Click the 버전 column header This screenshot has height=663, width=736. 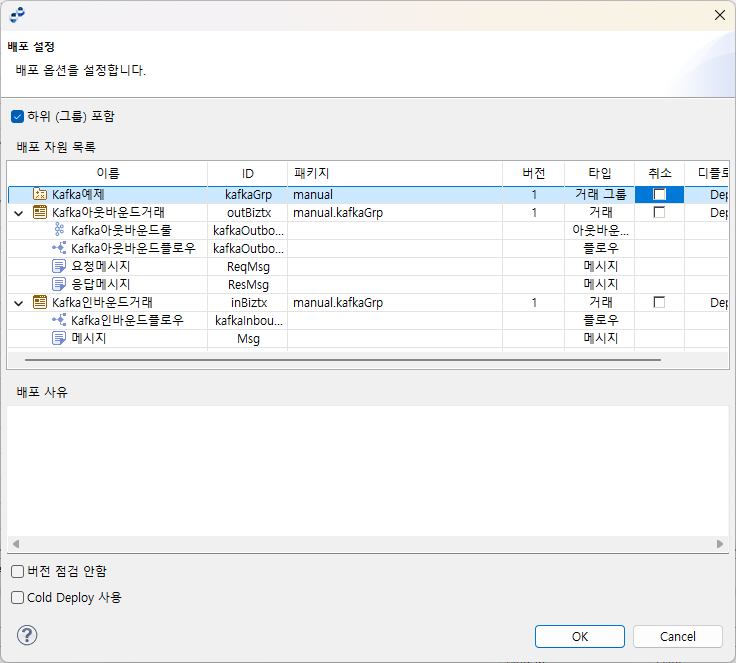533,173
